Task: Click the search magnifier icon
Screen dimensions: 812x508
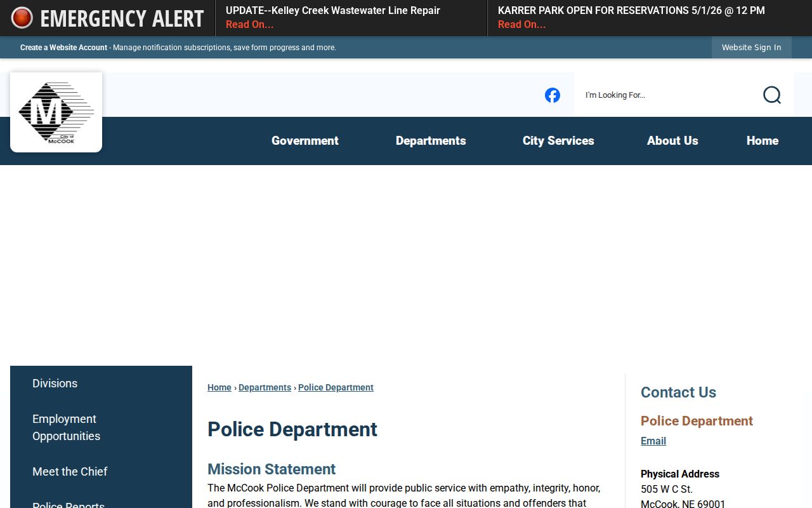Action: tap(771, 95)
